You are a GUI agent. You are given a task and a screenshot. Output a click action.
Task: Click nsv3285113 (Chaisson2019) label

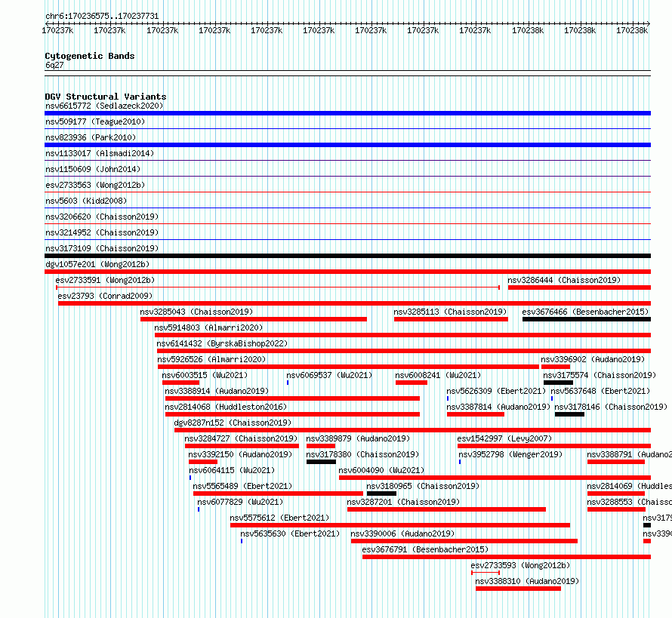point(450,312)
